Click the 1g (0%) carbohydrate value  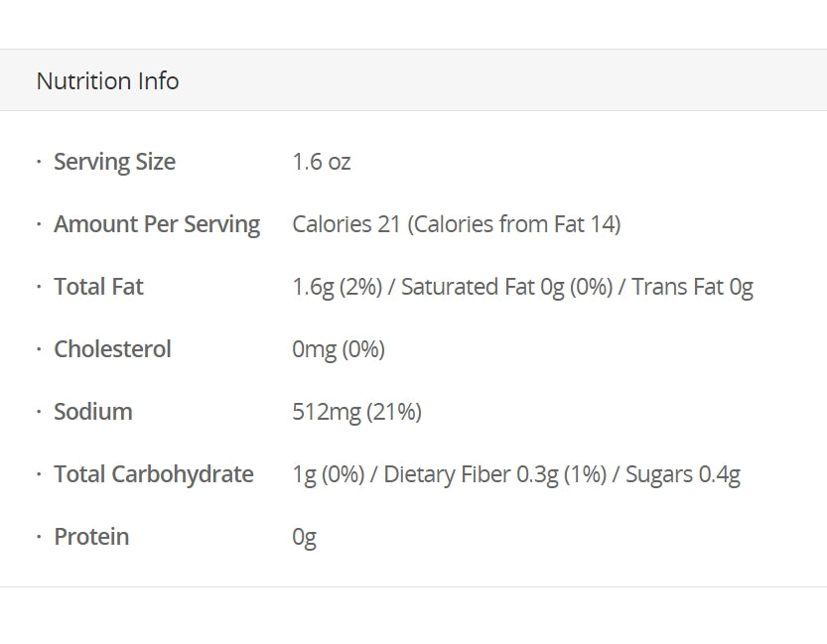328,474
